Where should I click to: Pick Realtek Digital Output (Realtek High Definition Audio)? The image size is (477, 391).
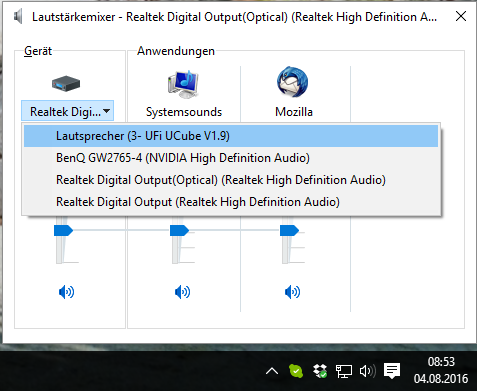click(x=231, y=202)
